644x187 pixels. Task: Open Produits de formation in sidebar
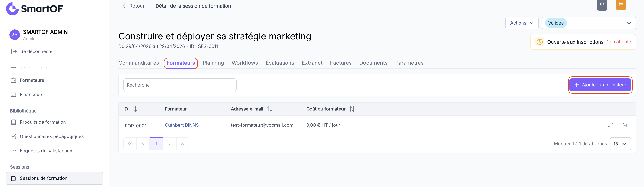pyautogui.click(x=43, y=122)
